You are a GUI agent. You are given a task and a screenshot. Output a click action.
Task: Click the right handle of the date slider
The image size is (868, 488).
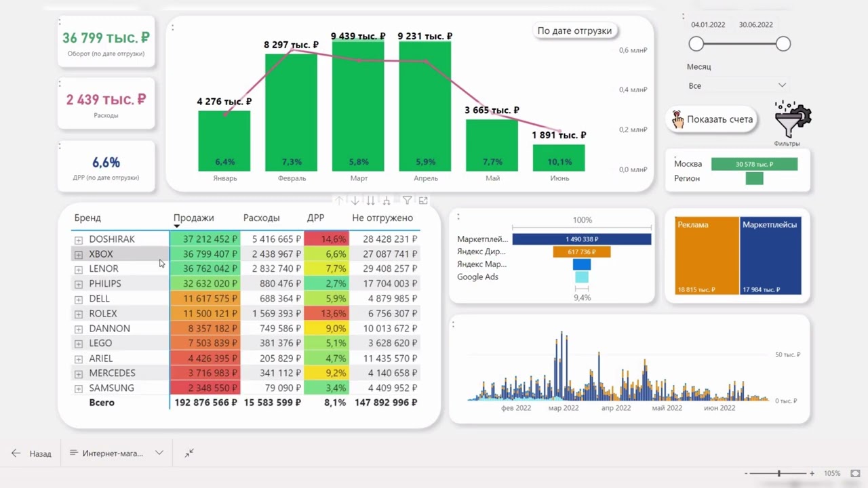[x=783, y=44]
